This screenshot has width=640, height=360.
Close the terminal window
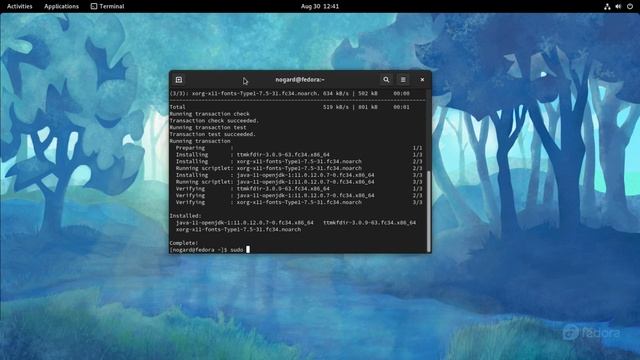[x=422, y=80]
